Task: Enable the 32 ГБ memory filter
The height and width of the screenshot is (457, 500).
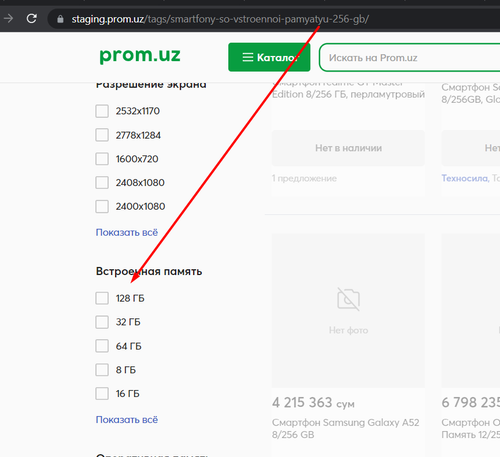Action: pyautogui.click(x=102, y=322)
